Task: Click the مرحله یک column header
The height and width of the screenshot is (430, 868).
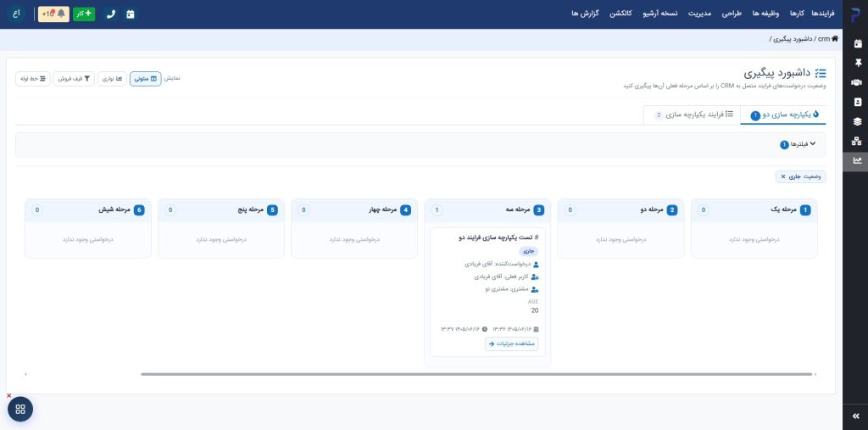Action: point(754,210)
